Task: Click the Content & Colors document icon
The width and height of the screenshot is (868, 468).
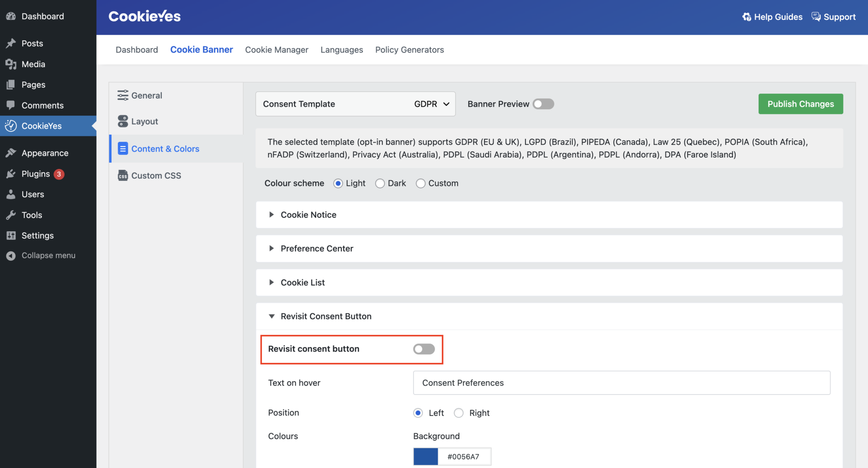Action: point(123,149)
